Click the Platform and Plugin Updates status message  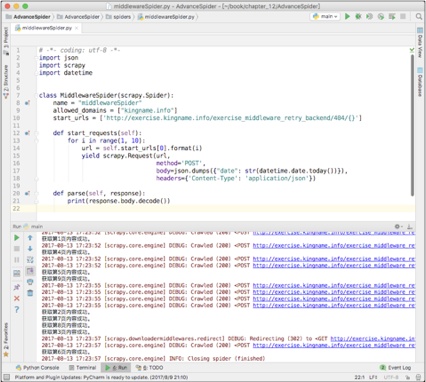(101, 377)
